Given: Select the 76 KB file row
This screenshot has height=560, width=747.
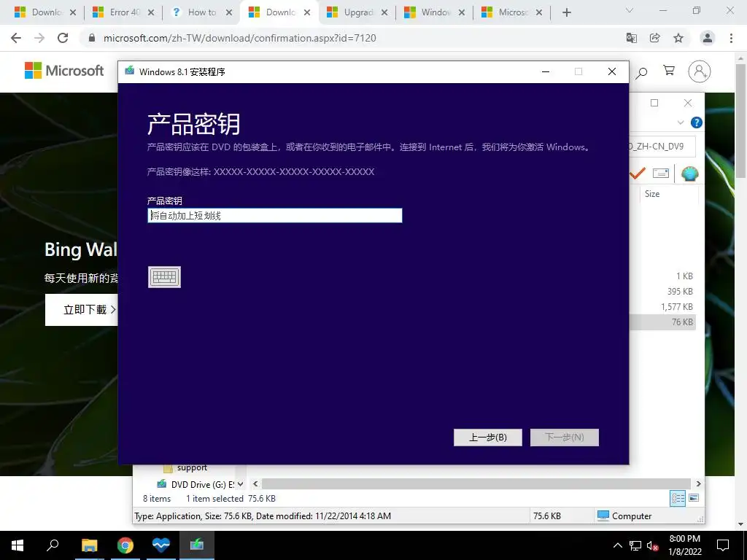Looking at the screenshot, I should [662, 322].
